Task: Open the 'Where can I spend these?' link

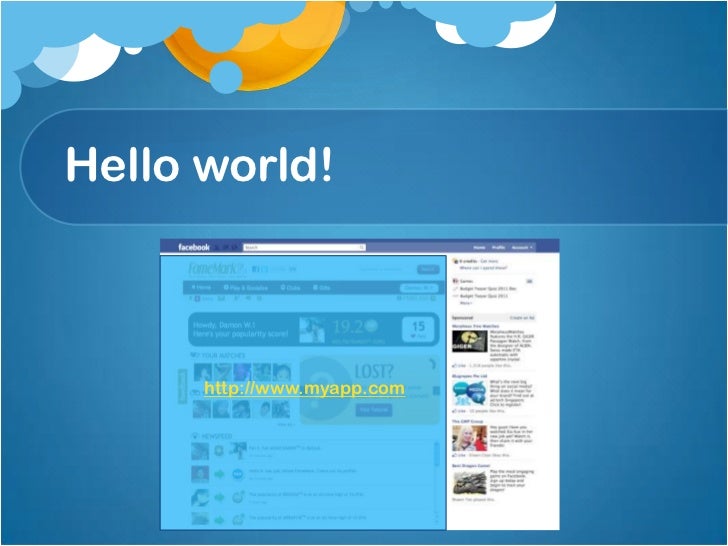Action: 483,268
